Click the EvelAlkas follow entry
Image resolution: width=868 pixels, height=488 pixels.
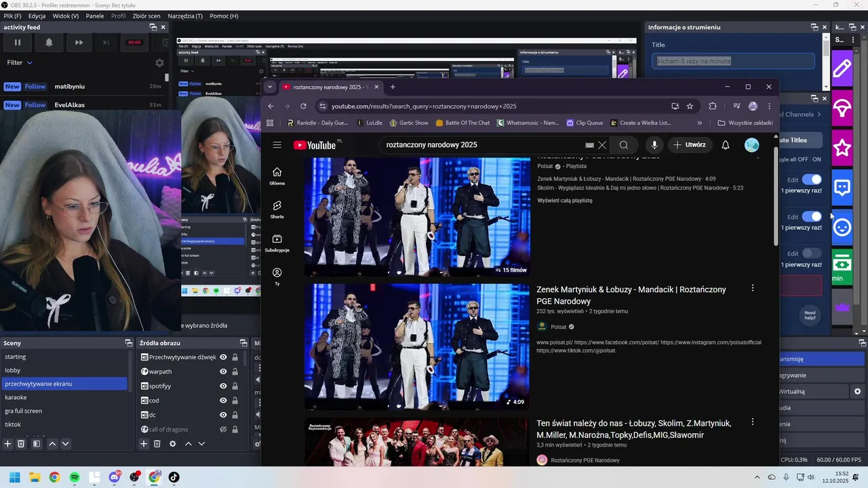click(83, 105)
